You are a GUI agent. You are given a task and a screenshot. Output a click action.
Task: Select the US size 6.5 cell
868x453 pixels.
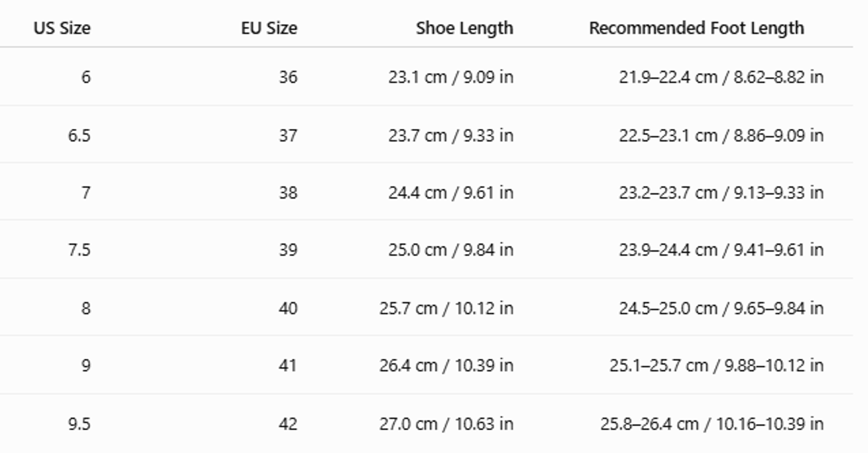pyautogui.click(x=80, y=136)
